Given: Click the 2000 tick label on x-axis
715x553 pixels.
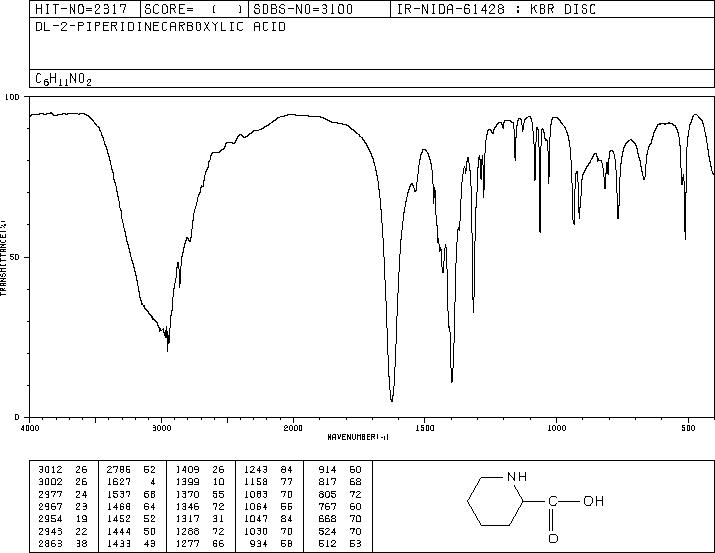Looking at the screenshot, I should click(293, 428).
